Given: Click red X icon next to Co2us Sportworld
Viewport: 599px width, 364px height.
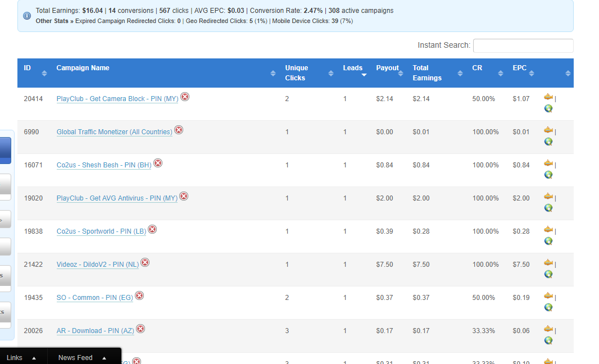Looking at the screenshot, I should pos(152,229).
